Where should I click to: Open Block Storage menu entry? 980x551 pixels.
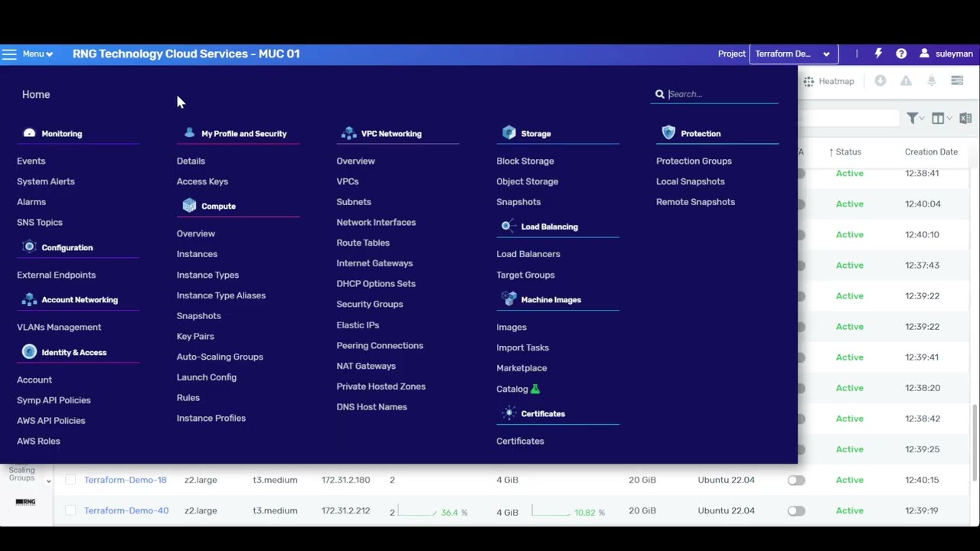tap(525, 161)
